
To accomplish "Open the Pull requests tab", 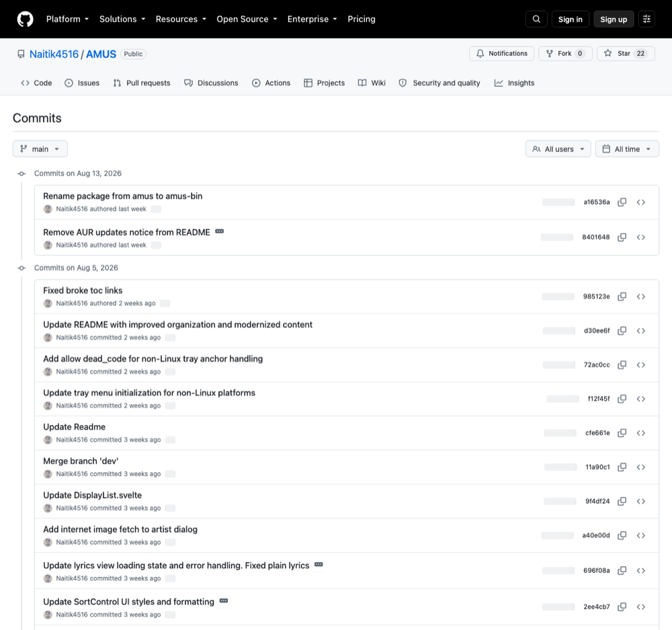I will click(x=141, y=83).
